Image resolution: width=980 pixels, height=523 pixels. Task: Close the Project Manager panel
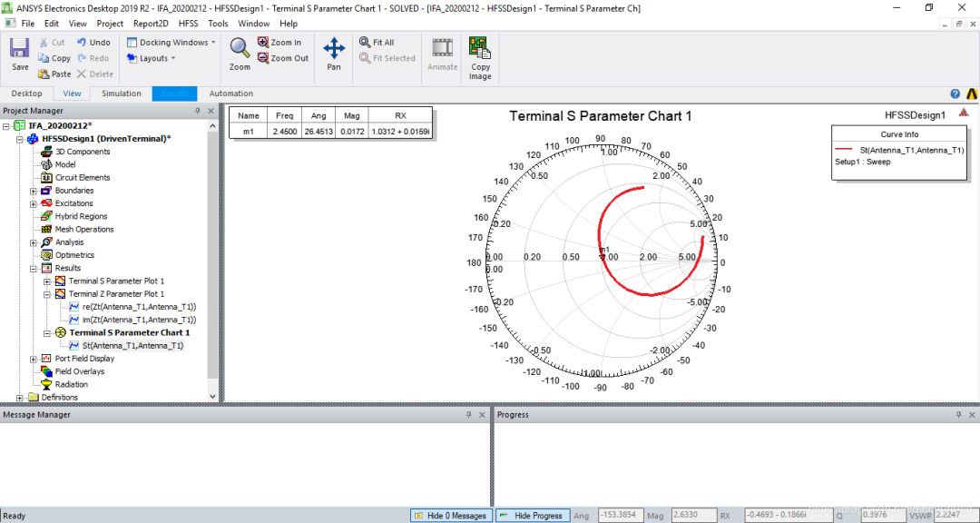click(211, 111)
